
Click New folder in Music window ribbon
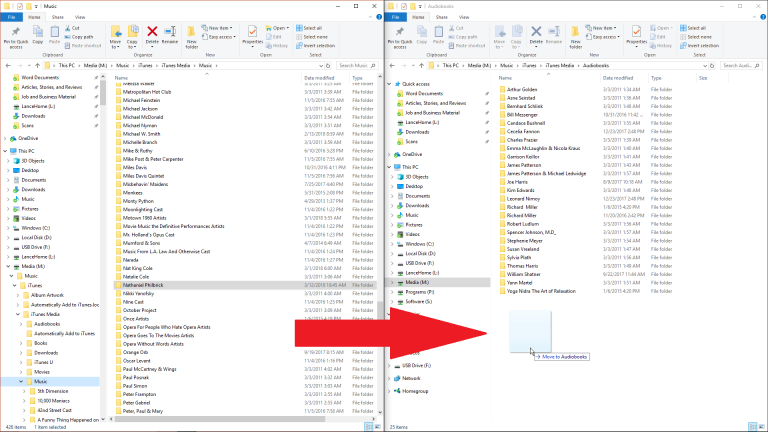(x=192, y=37)
